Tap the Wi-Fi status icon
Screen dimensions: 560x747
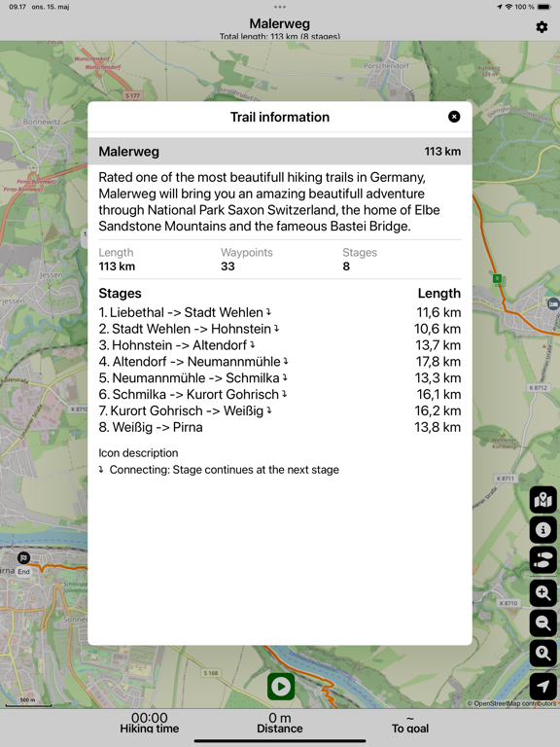point(509,7)
